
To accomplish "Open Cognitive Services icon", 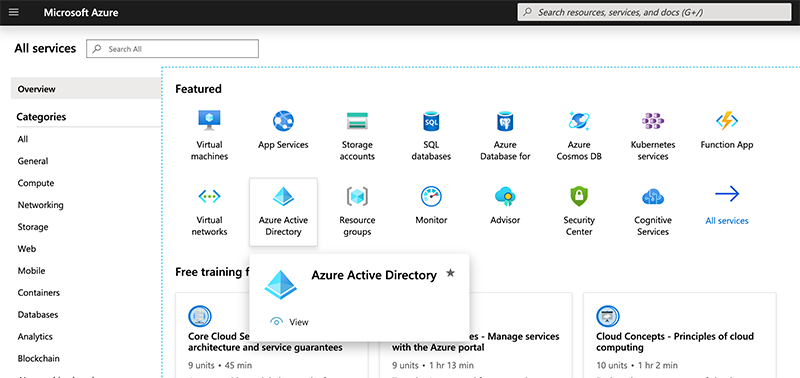I will coord(653,196).
